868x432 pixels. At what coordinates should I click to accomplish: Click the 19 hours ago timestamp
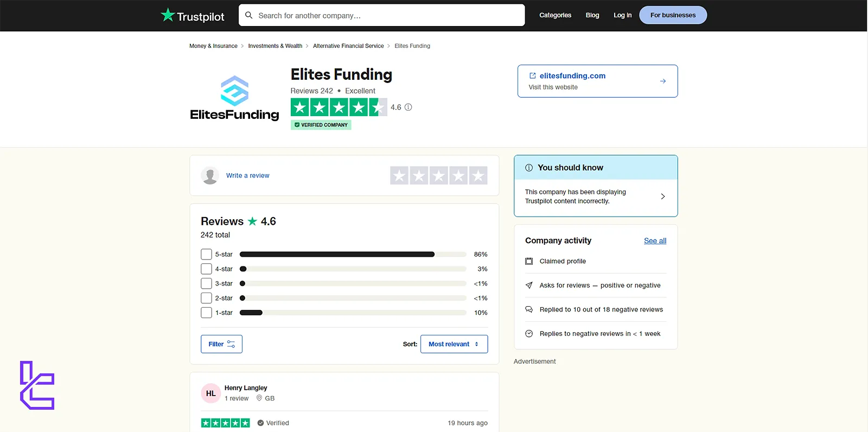click(x=468, y=423)
